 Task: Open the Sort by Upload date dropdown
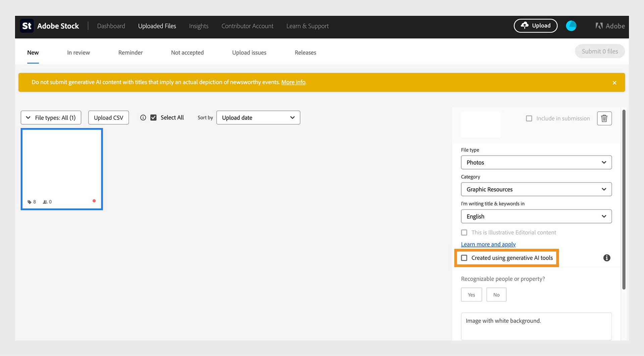(x=258, y=118)
